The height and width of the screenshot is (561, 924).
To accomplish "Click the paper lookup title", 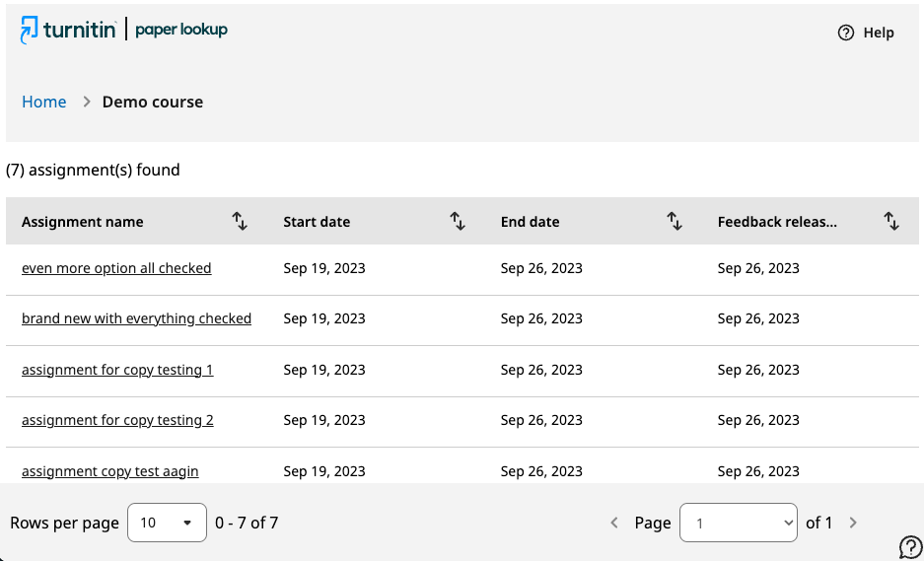I will click(x=181, y=30).
